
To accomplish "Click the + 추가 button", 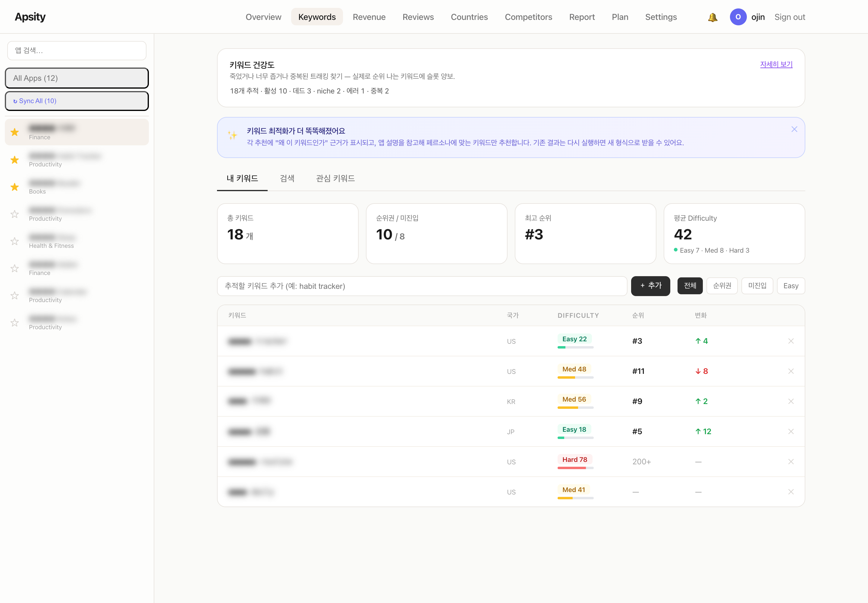I will pyautogui.click(x=650, y=286).
